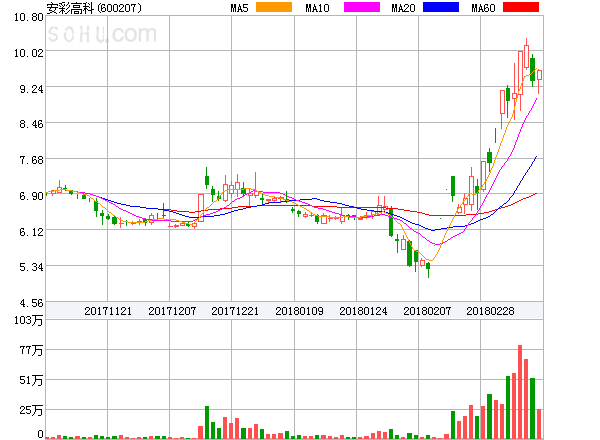Click the 8.46 price axis label
This screenshot has width=600, height=440.
coord(31,124)
